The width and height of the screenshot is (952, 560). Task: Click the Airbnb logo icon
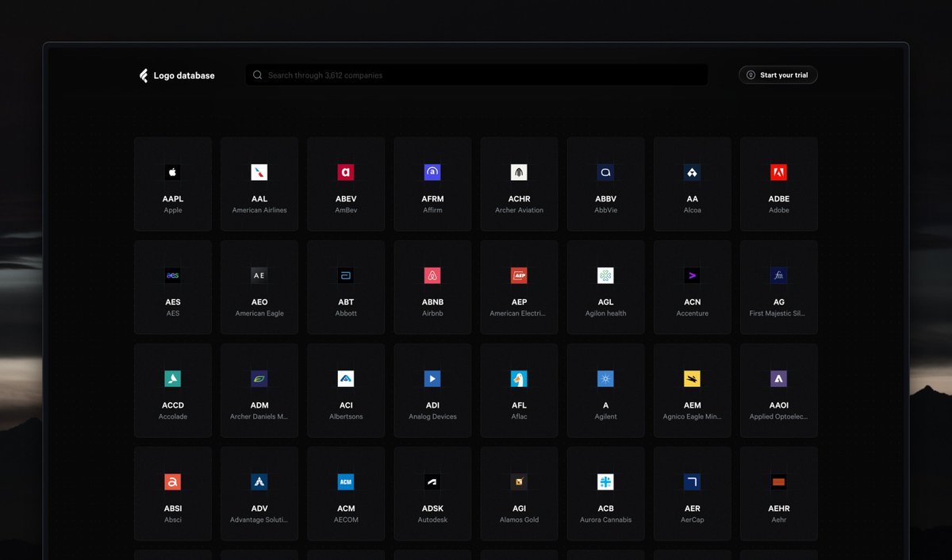coord(432,275)
